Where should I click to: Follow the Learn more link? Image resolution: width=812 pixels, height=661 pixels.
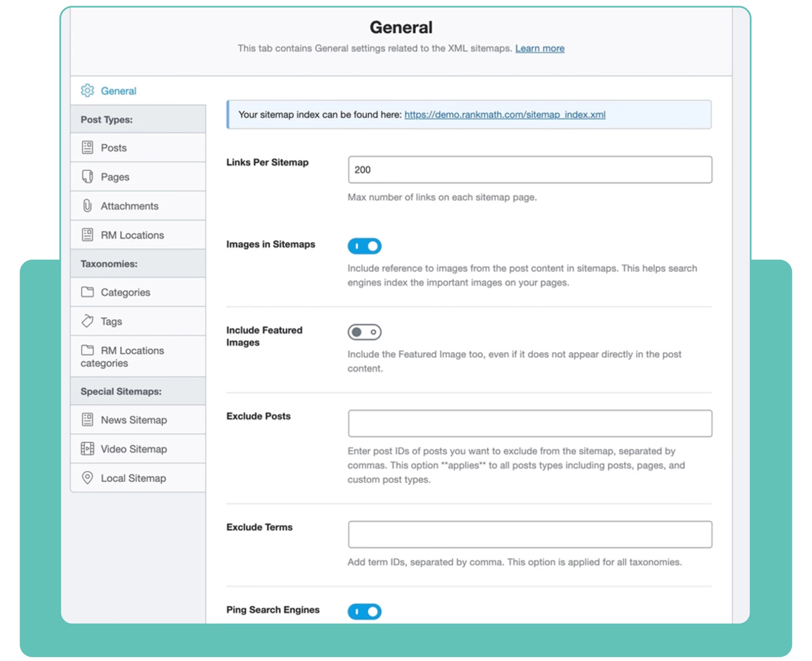pyautogui.click(x=540, y=48)
